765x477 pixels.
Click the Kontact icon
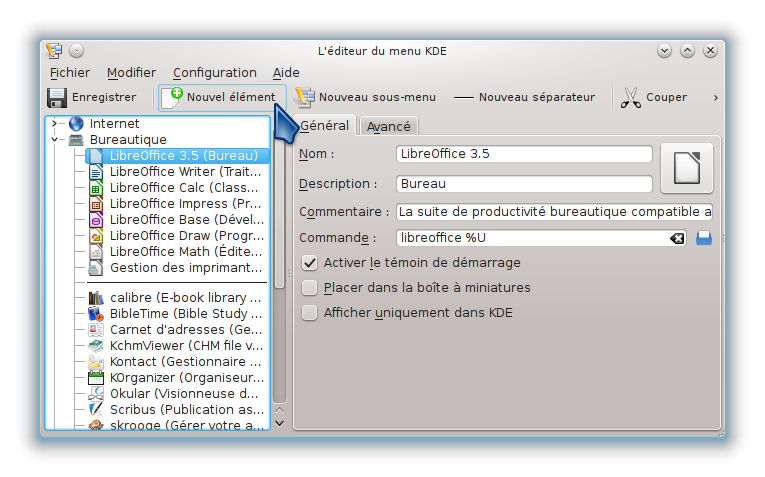pyautogui.click(x=96, y=362)
